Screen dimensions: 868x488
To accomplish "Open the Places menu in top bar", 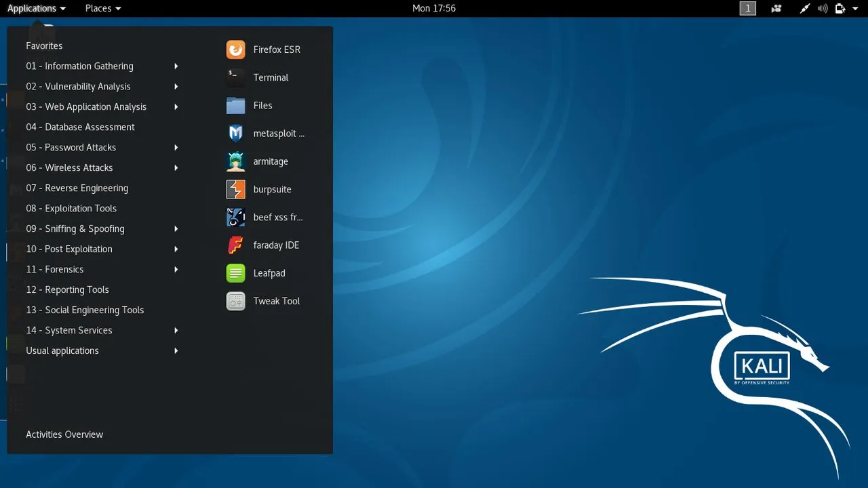I will (103, 8).
